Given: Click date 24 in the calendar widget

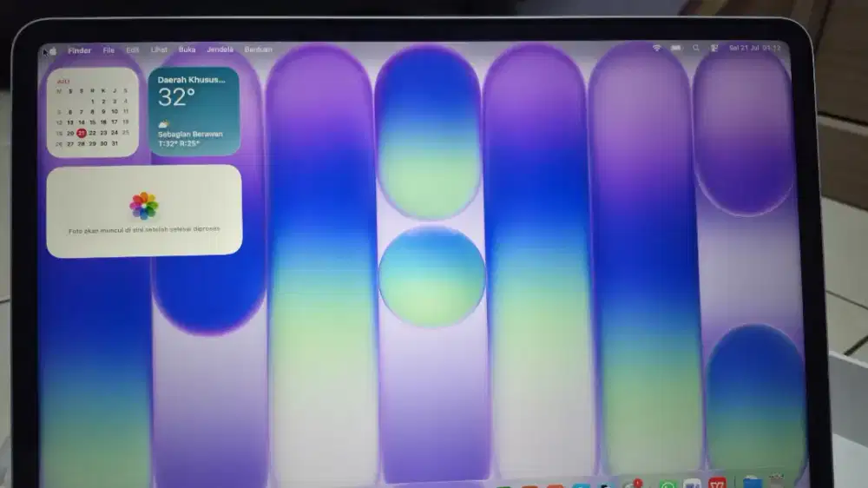Looking at the screenshot, I should [115, 133].
